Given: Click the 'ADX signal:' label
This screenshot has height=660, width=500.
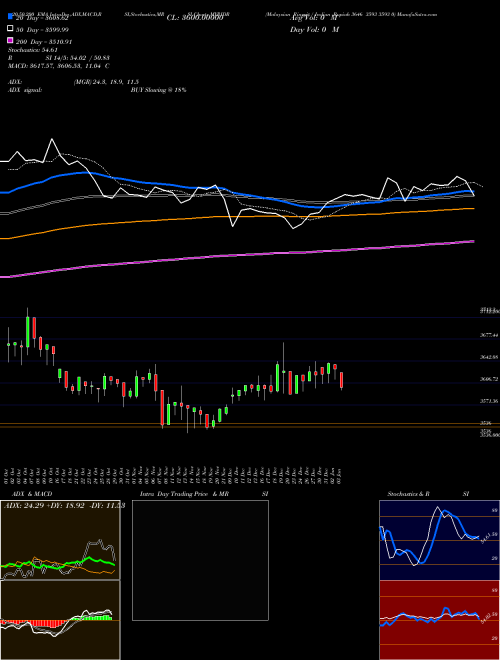Looking at the screenshot, I should pos(25,90).
